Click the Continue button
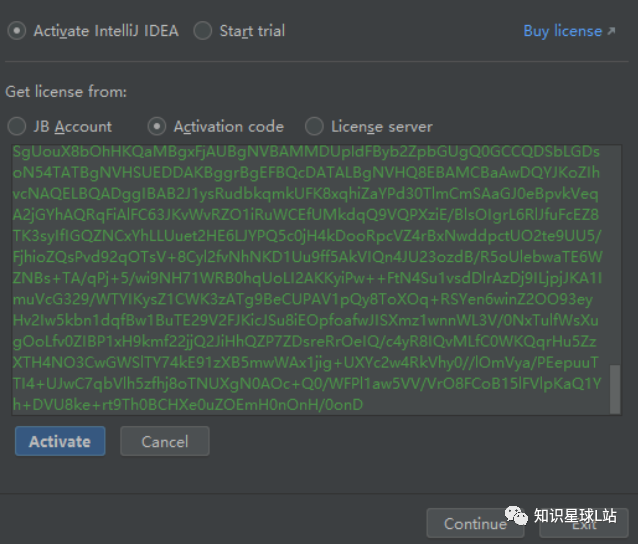 click(x=475, y=524)
